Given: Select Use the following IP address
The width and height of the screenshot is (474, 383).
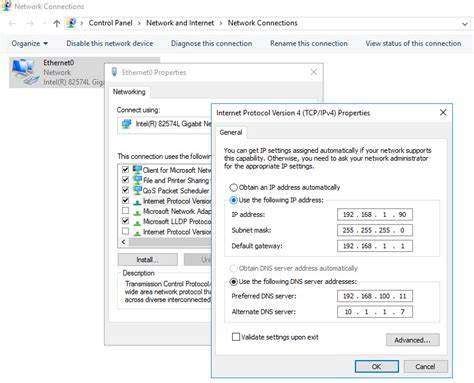Looking at the screenshot, I should [x=234, y=200].
